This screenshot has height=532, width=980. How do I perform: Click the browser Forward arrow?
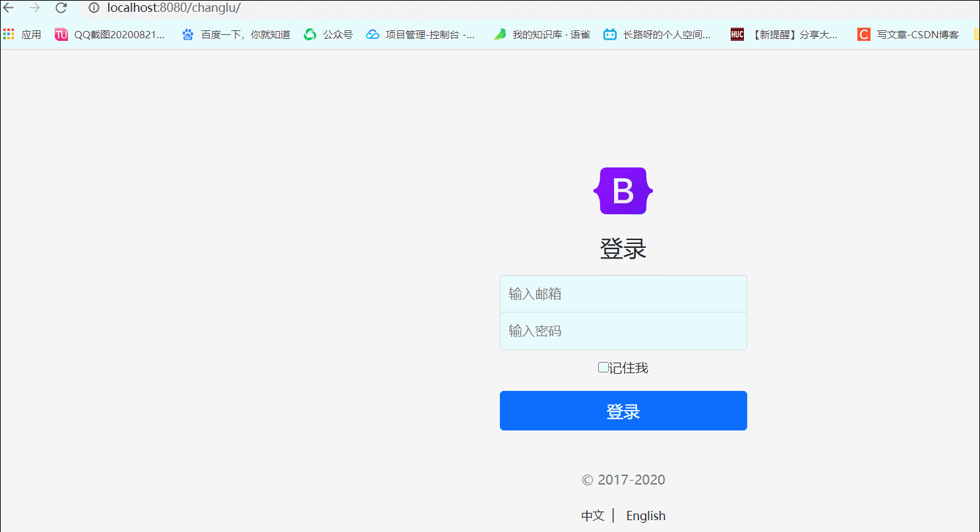point(35,8)
